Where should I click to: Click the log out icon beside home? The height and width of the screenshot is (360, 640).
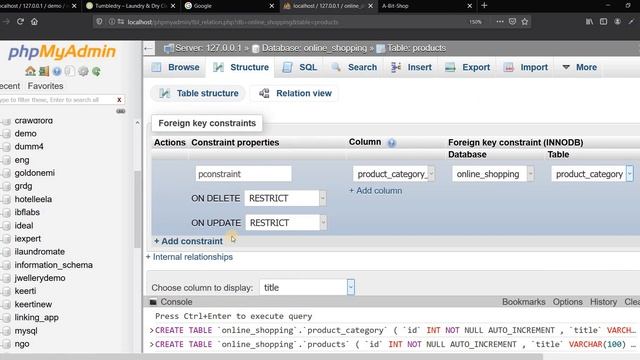tap(44, 71)
